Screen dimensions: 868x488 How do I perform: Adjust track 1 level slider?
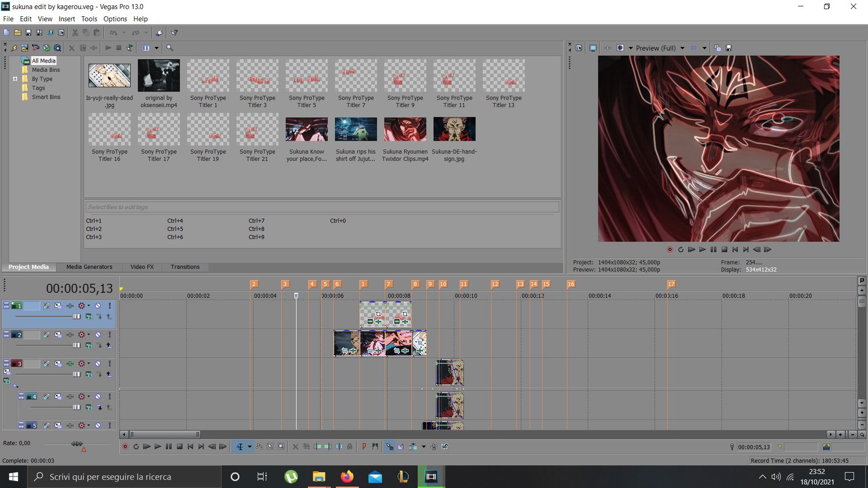76,316
